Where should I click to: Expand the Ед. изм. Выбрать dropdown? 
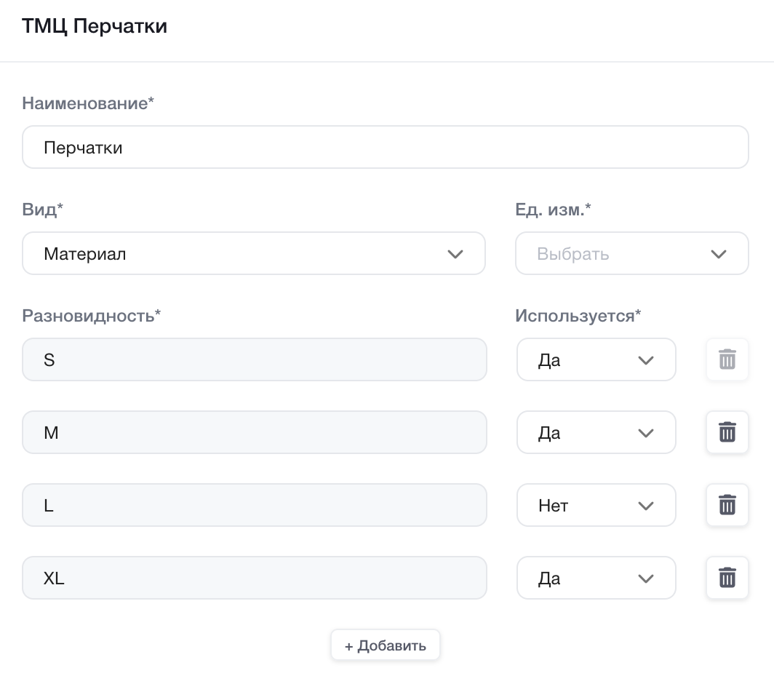click(x=631, y=254)
